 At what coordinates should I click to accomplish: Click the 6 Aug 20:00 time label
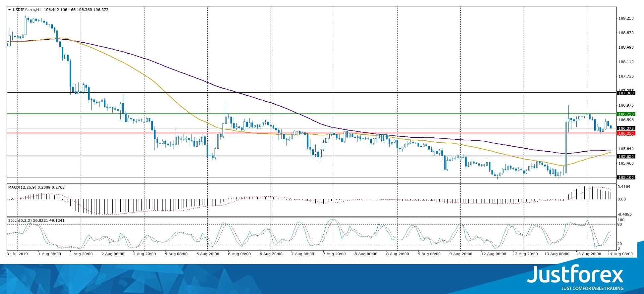(x=271, y=254)
